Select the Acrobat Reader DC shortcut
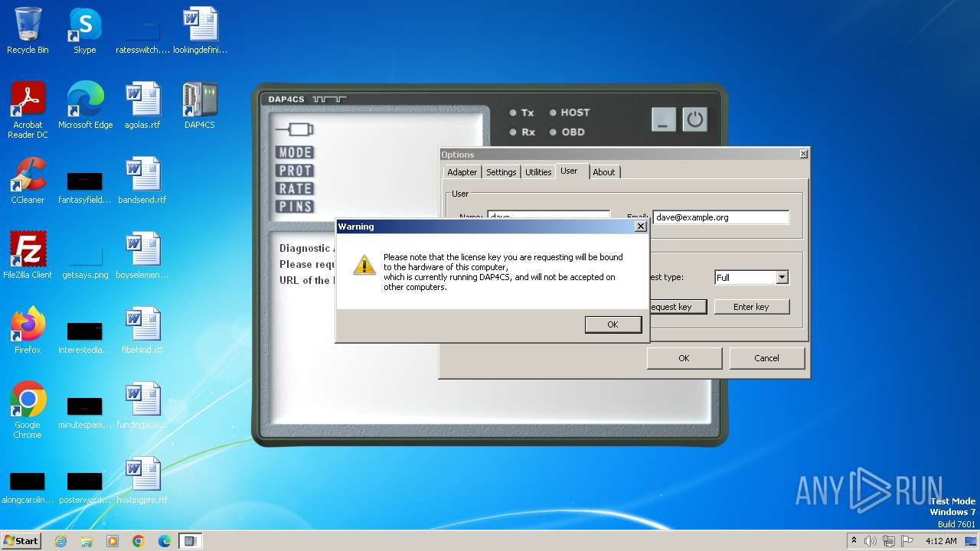Viewport: 980px width, 551px height. click(x=28, y=110)
